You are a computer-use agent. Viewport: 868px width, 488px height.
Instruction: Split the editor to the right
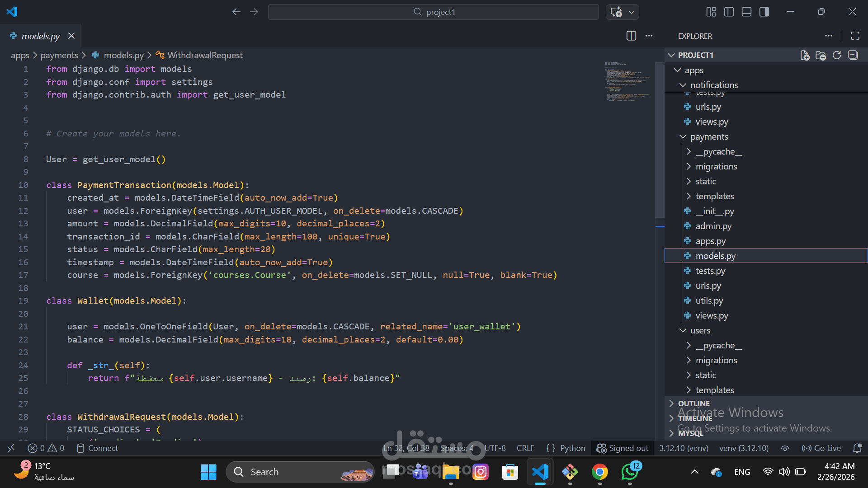coord(631,36)
